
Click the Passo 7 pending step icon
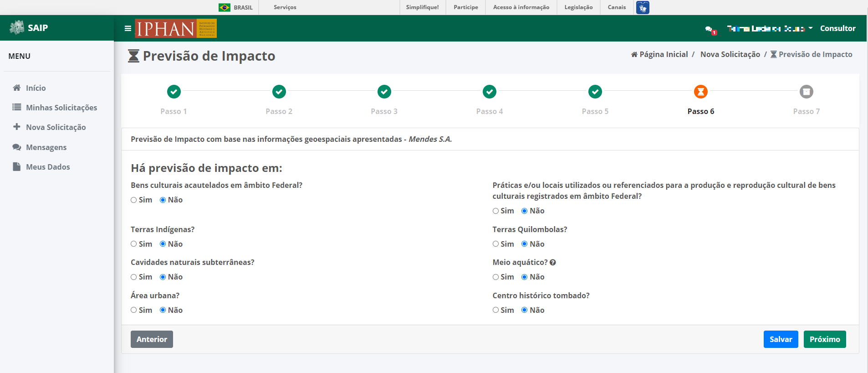[x=807, y=92]
